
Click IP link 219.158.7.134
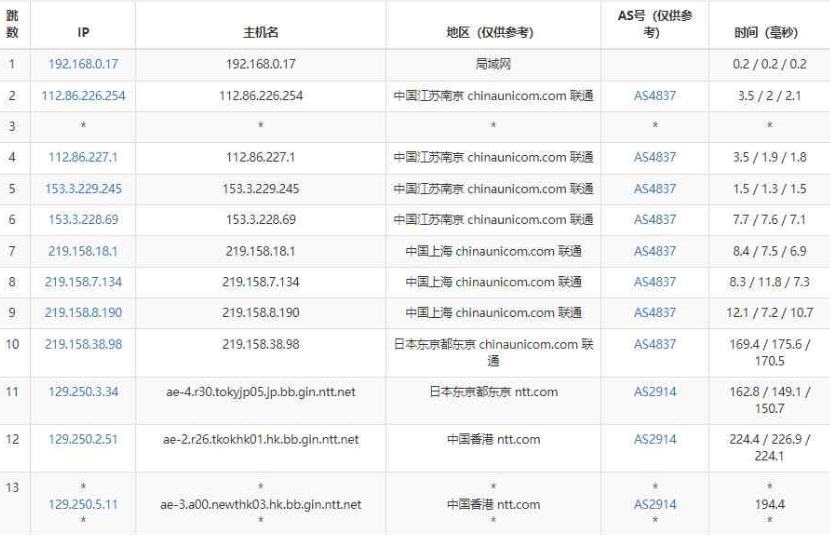(83, 282)
